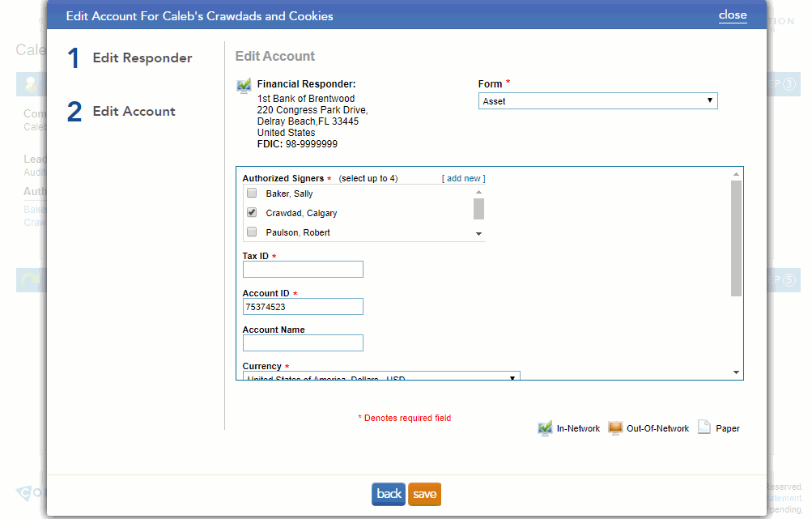Click the close link in the header
812x519 pixels.
732,15
